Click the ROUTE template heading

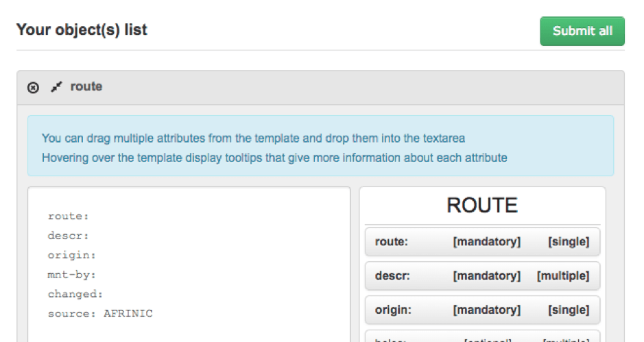pyautogui.click(x=482, y=206)
